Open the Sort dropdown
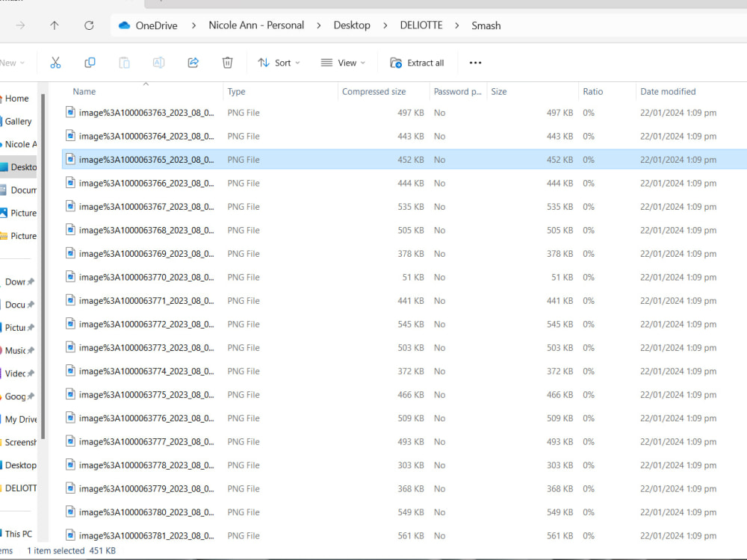 (279, 63)
